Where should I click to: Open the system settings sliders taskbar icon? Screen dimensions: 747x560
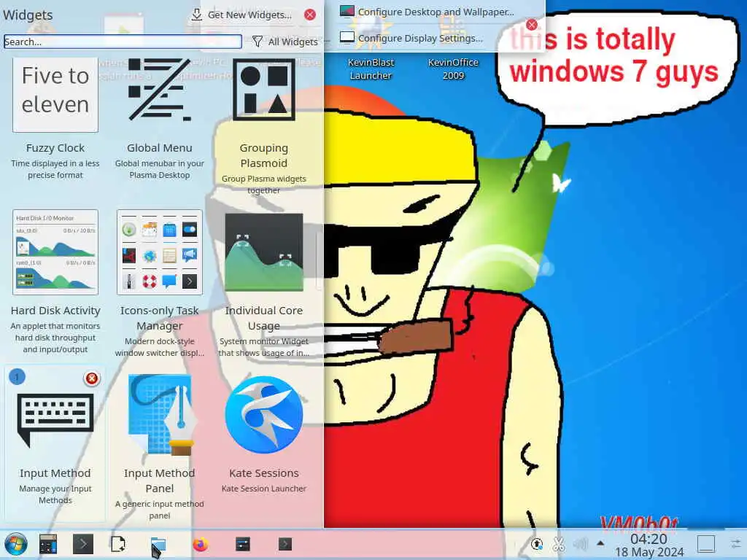click(x=243, y=544)
